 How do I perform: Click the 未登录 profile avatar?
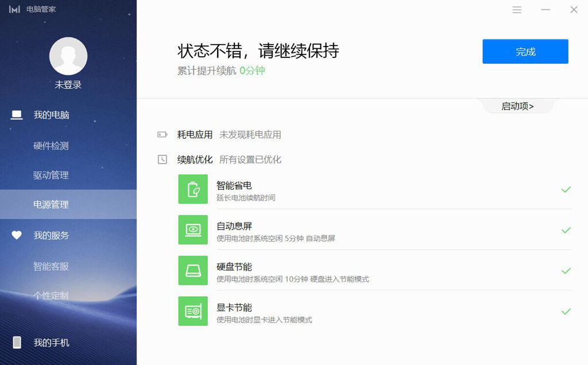68,56
